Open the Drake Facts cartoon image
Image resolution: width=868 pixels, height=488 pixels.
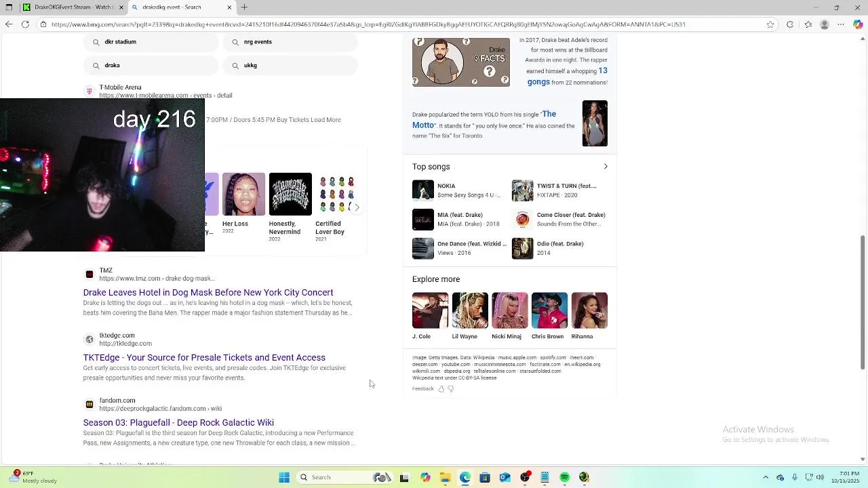point(461,62)
